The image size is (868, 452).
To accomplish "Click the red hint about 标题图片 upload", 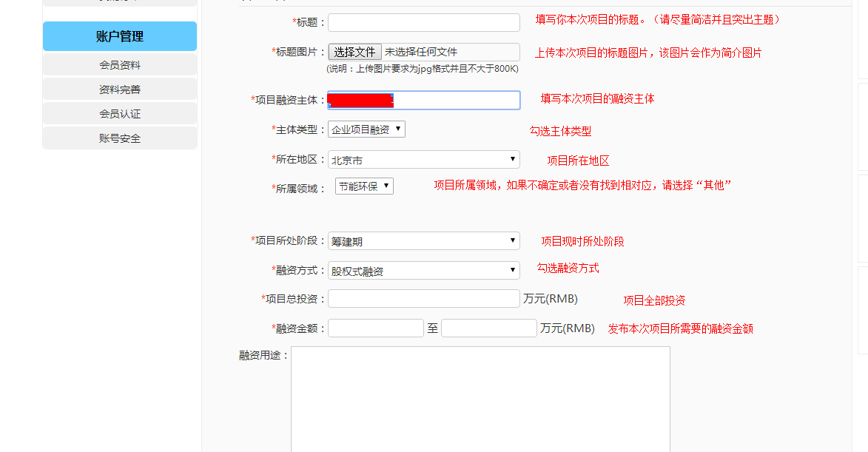I will 648,53.
